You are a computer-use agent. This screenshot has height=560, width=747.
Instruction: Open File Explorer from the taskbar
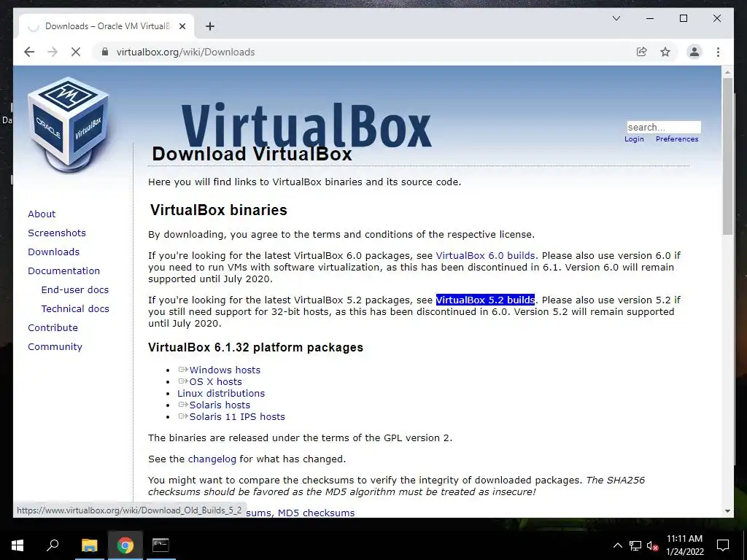(x=89, y=545)
